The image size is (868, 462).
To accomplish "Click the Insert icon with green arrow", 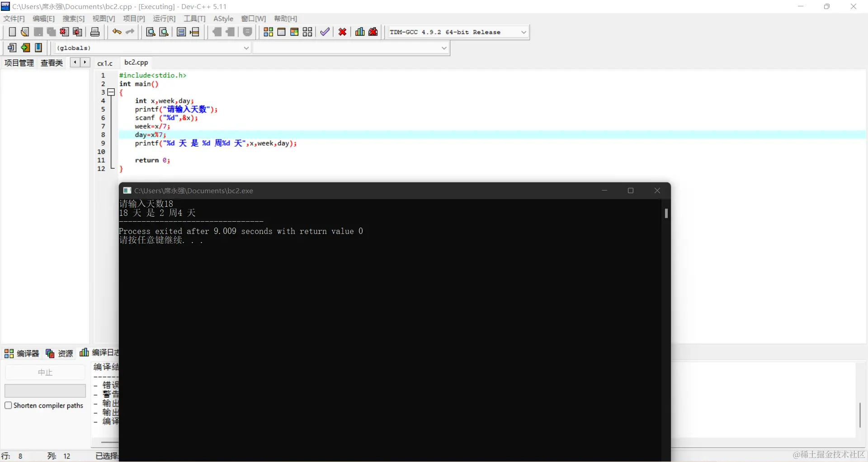I will 25,48.
